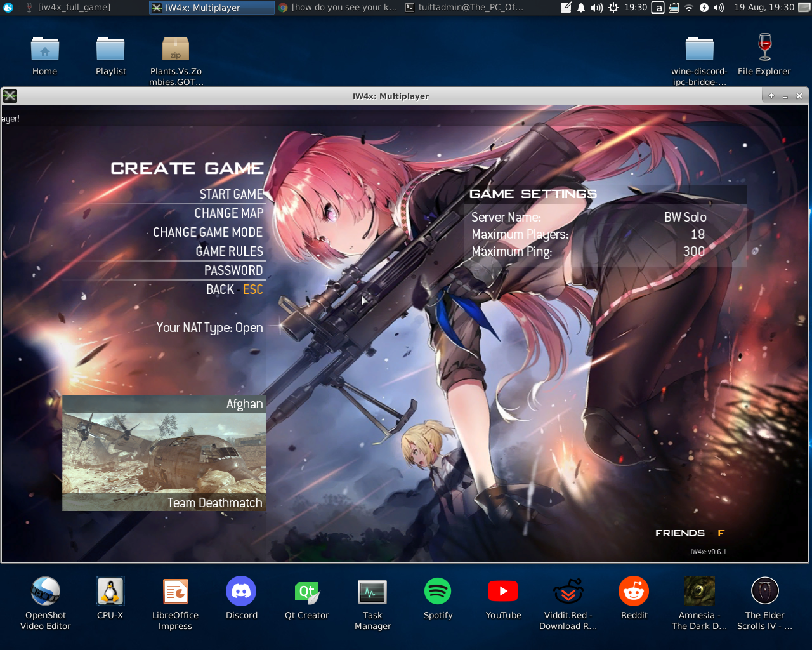
Task: Switch to tuittadmin terminal taskbar window
Action: click(x=465, y=8)
